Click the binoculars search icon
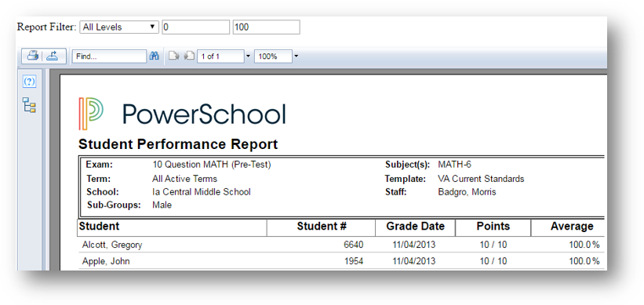This screenshot has width=644, height=305. (154, 56)
